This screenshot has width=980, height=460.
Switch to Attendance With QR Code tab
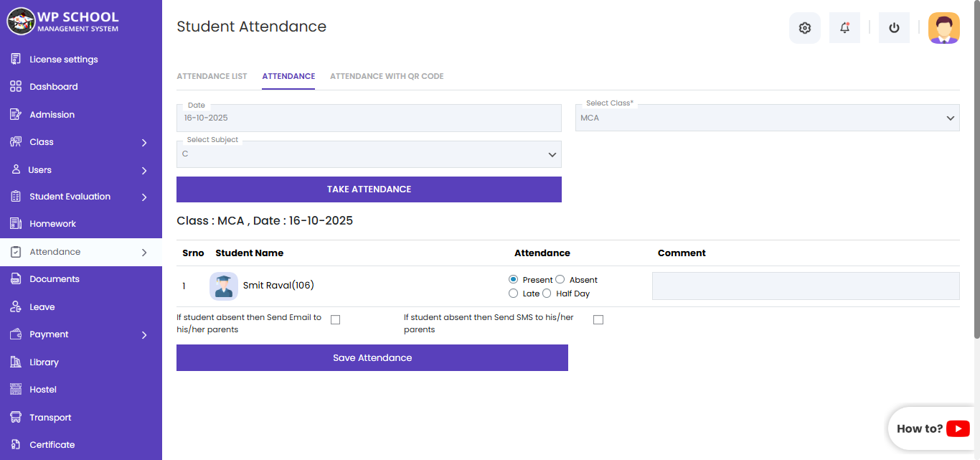point(387,76)
